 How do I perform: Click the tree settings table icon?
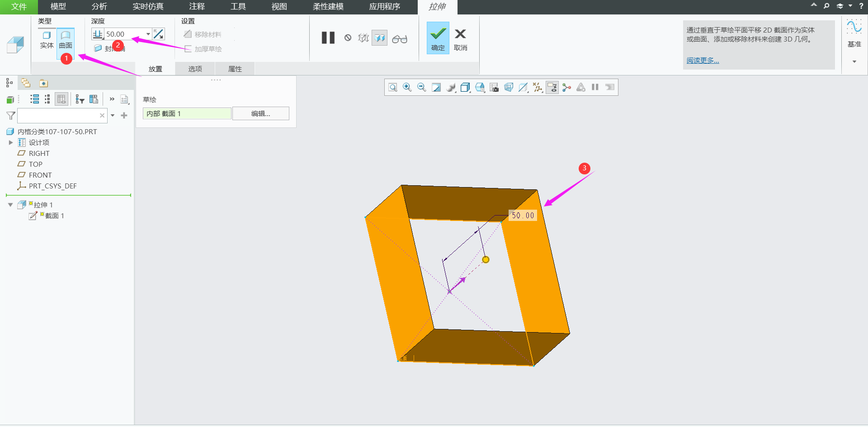point(94,99)
